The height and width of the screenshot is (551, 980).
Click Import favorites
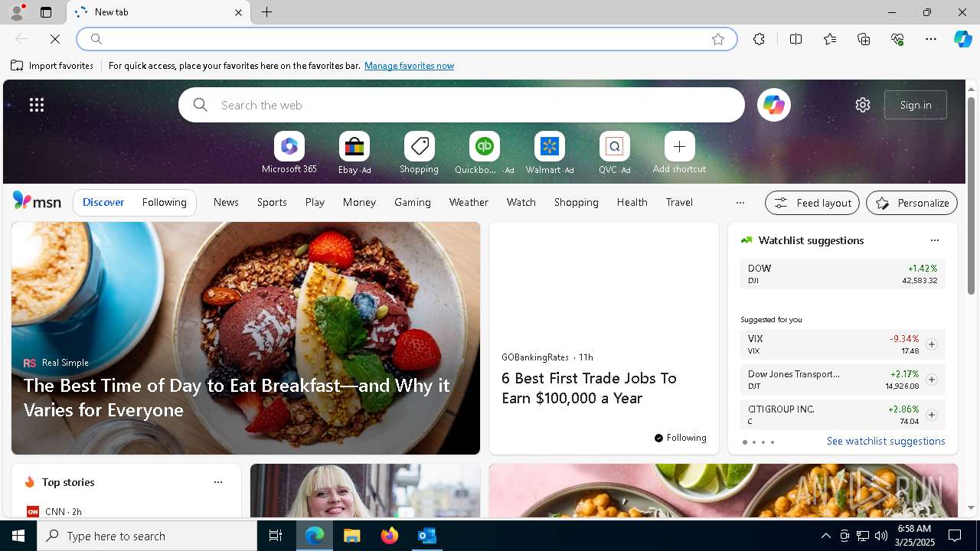[52, 66]
